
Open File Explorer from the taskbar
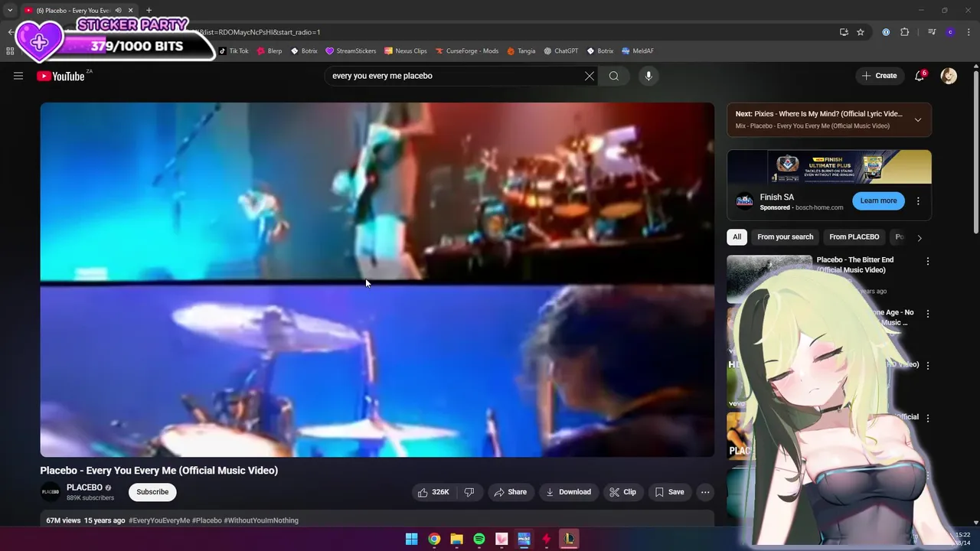[x=456, y=539]
